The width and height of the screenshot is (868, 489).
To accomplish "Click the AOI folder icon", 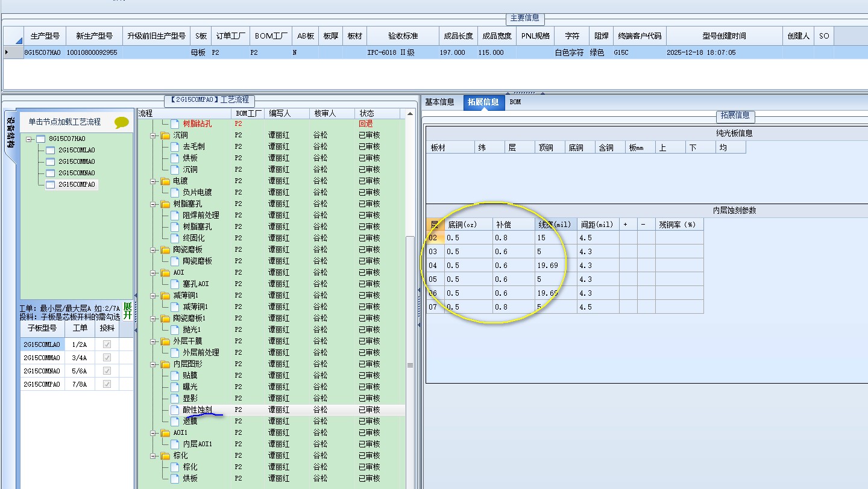I will (x=165, y=272).
